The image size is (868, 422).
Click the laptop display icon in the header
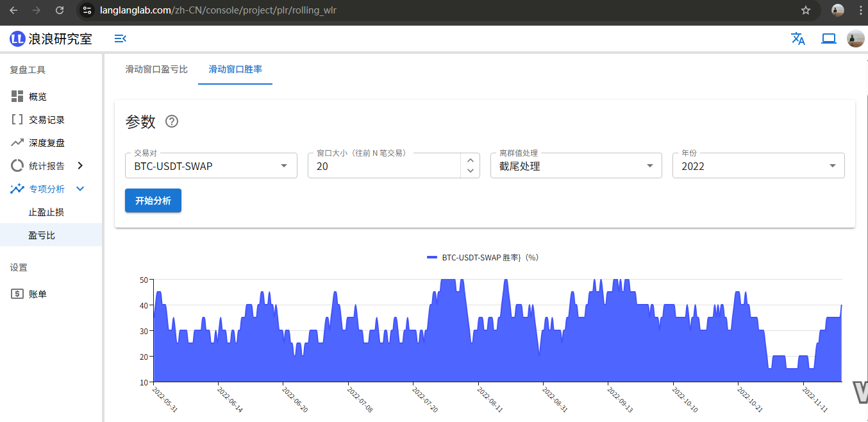[829, 38]
